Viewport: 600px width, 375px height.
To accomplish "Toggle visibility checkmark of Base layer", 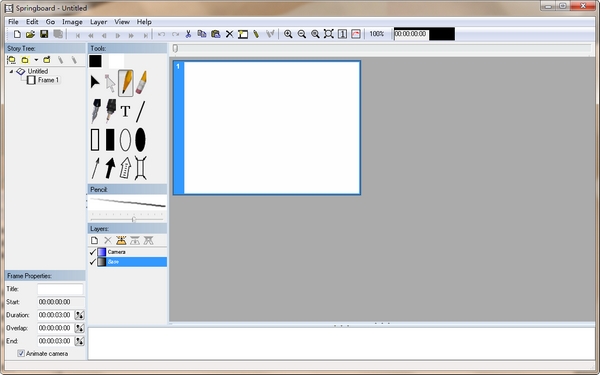I will (92, 262).
